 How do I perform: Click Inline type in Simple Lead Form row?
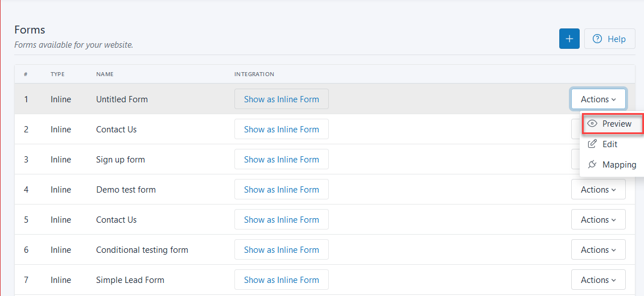[61, 280]
